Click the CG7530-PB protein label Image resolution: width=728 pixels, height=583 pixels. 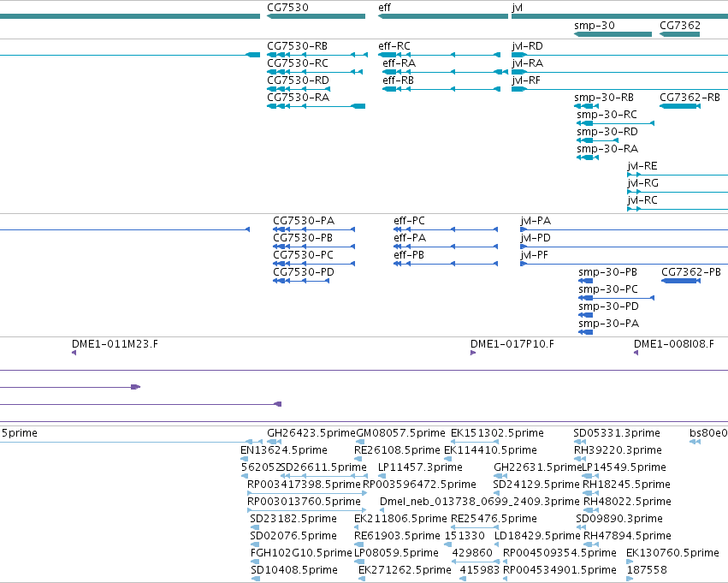(x=303, y=238)
